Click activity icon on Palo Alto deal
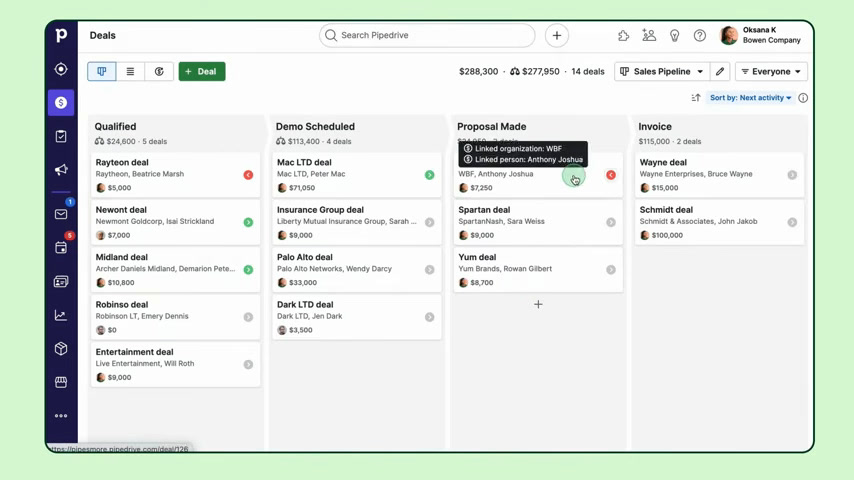 tap(430, 270)
